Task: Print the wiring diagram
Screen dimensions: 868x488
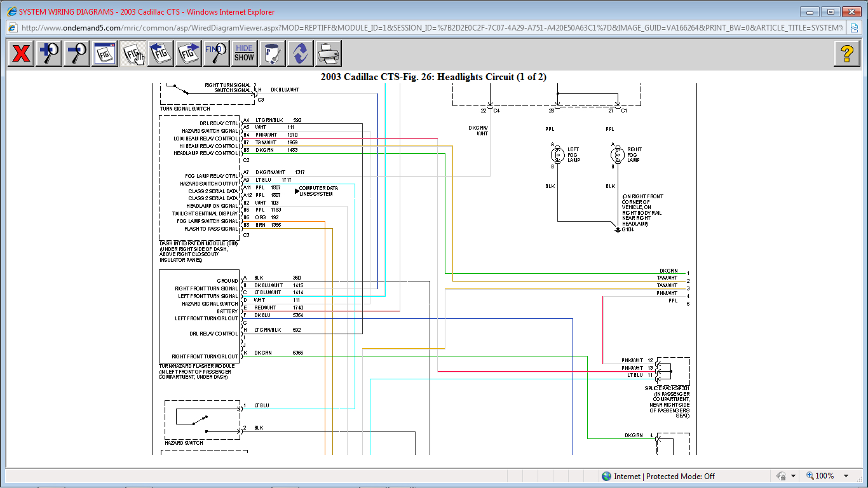Action: (329, 53)
